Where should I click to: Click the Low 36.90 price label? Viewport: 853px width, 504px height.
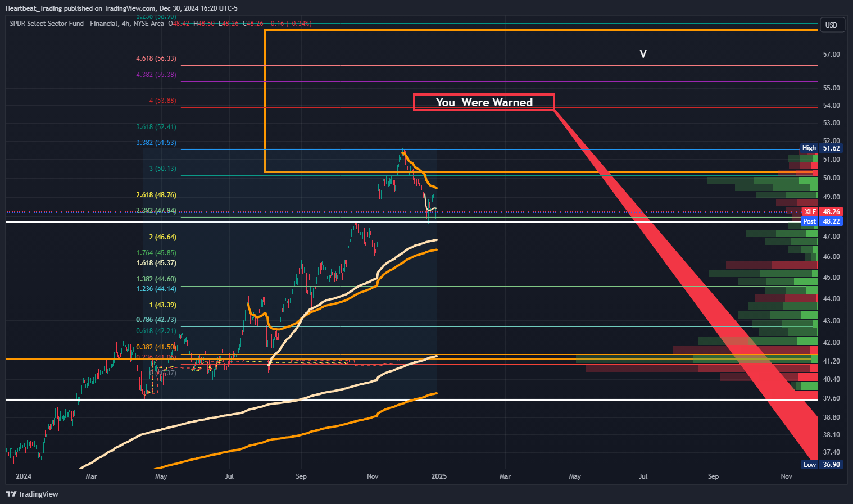(x=822, y=465)
